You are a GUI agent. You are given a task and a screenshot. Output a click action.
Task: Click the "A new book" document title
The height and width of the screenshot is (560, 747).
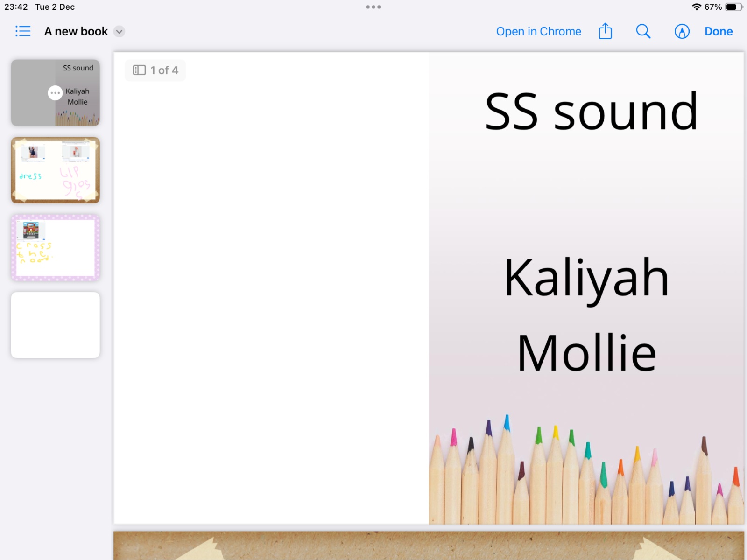[76, 31]
